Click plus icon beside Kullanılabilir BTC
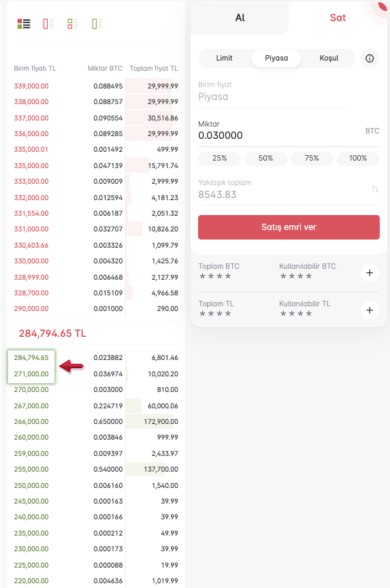 pos(370,273)
